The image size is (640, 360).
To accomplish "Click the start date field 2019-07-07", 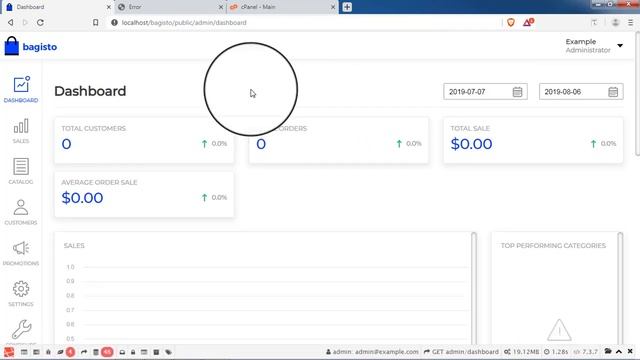I will [485, 92].
